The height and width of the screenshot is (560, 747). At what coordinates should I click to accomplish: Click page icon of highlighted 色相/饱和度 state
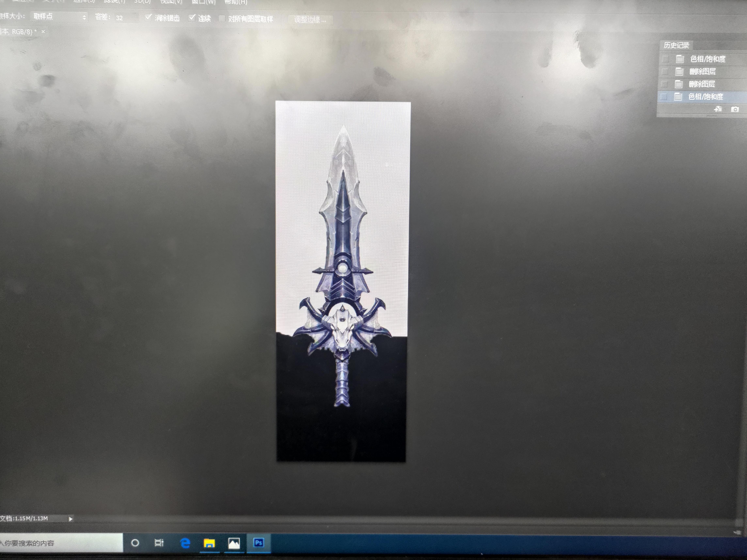[x=678, y=97]
